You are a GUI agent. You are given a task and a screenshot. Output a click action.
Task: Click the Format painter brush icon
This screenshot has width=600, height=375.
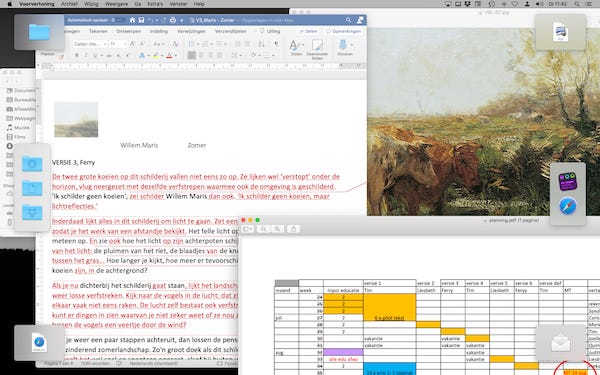click(x=61, y=57)
